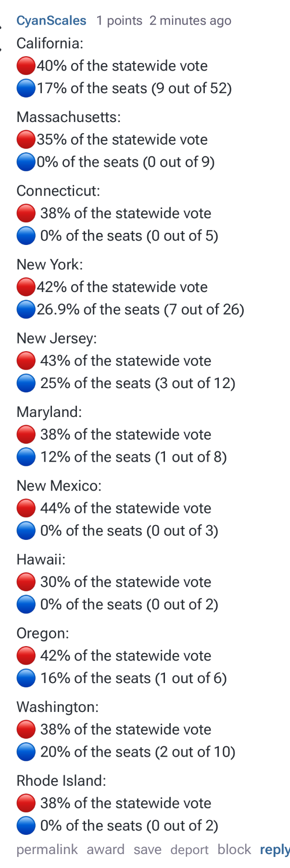Select the red circle in the Oregon entry

coord(26,656)
